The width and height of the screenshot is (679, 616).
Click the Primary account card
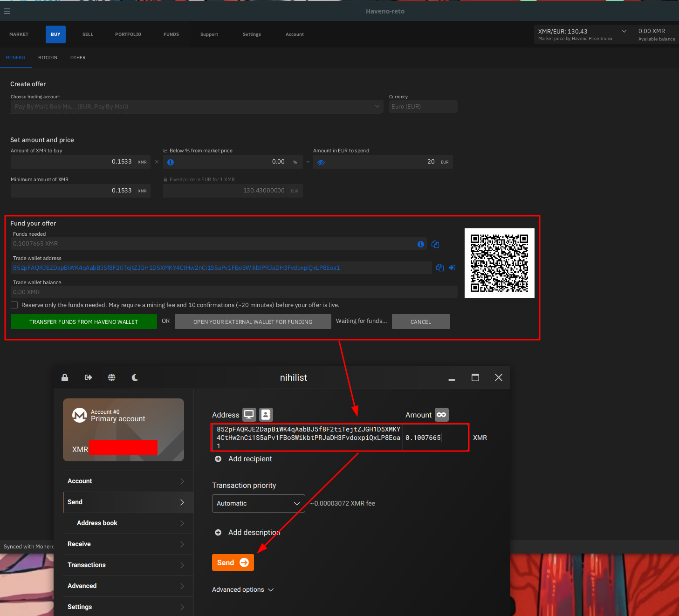click(123, 430)
